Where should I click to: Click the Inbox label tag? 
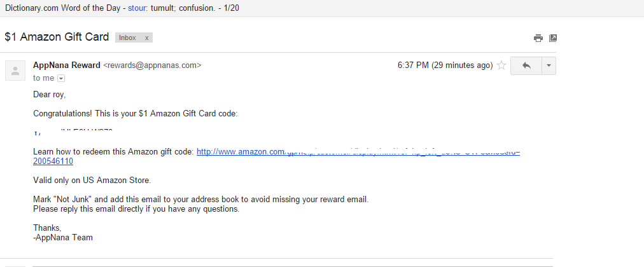127,38
